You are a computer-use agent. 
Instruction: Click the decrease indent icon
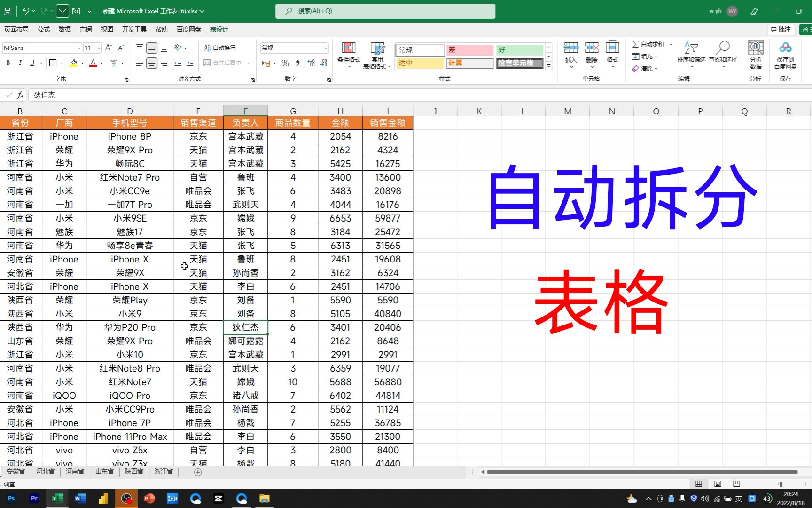[x=178, y=63]
